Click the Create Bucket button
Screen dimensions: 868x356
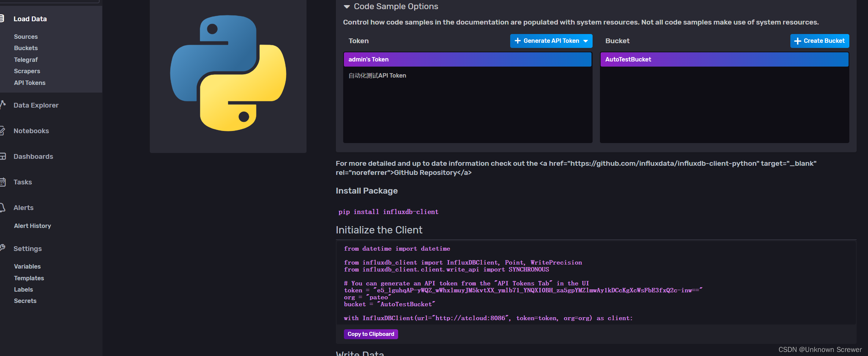(820, 41)
